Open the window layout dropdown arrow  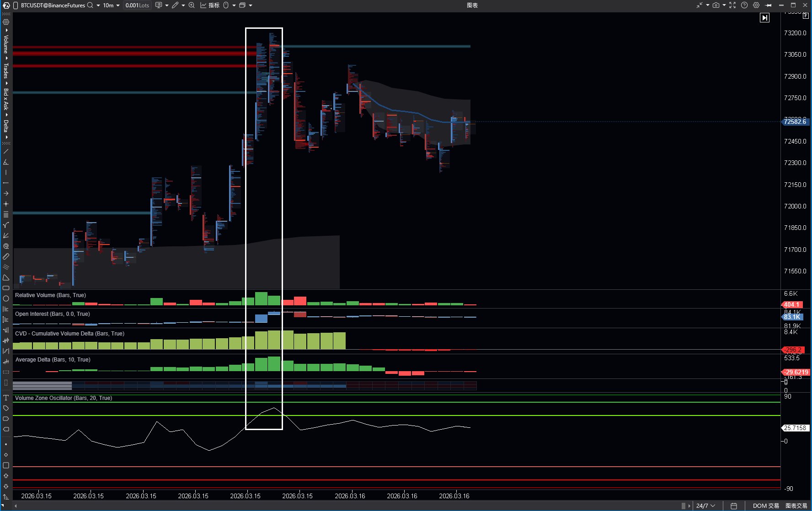(x=251, y=5)
